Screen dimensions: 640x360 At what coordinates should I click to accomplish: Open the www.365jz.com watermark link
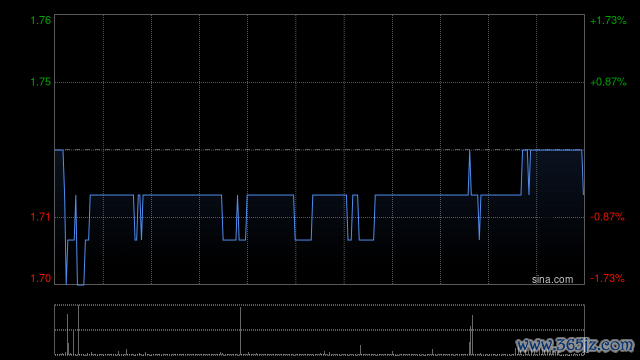pos(575,345)
